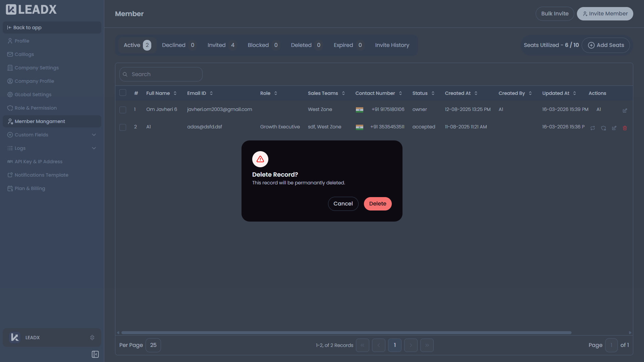Select the checkbox for Om Javheri 6

pos(123,110)
